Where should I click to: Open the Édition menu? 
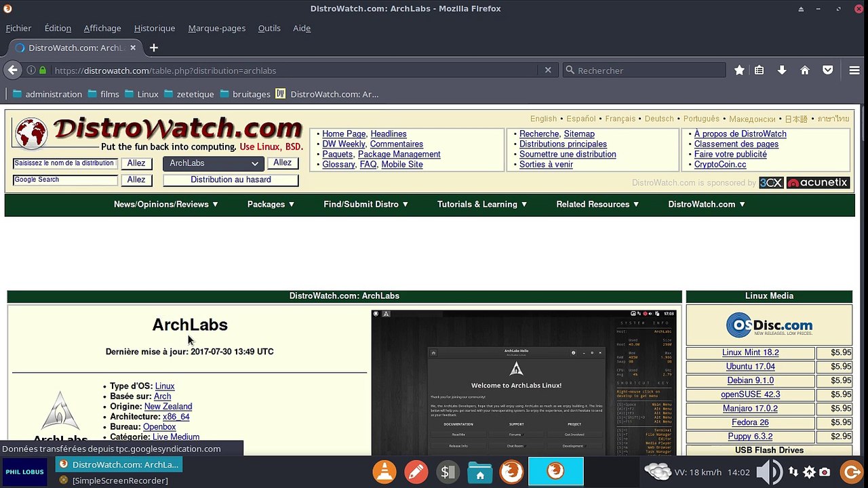(58, 28)
